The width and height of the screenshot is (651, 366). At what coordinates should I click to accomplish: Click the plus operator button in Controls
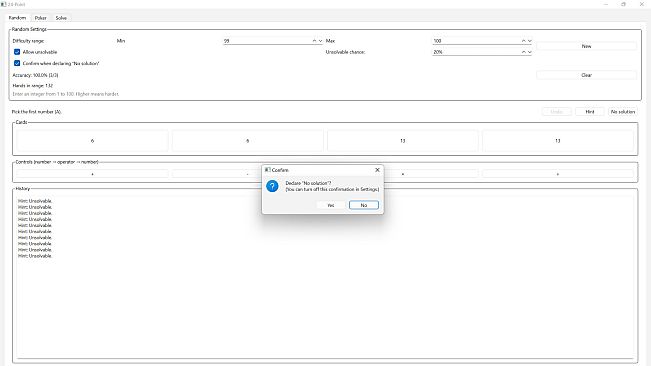92,174
